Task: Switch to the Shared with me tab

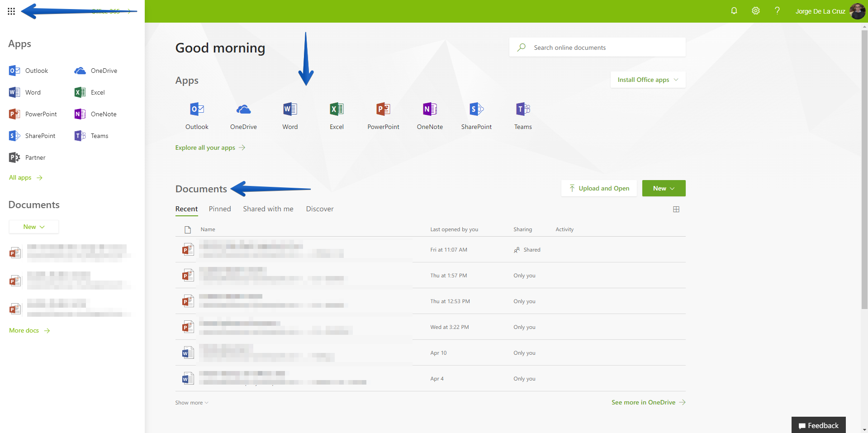Action: click(268, 209)
